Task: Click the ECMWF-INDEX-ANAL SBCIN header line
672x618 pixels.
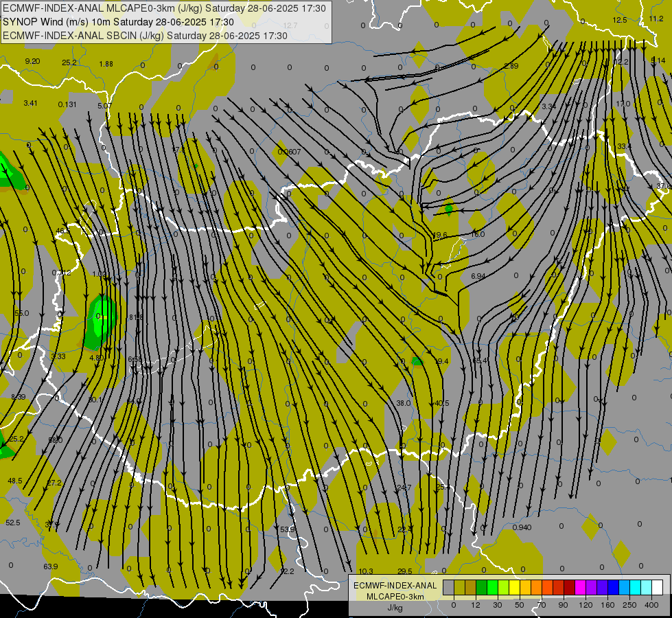Action: pyautogui.click(x=145, y=36)
